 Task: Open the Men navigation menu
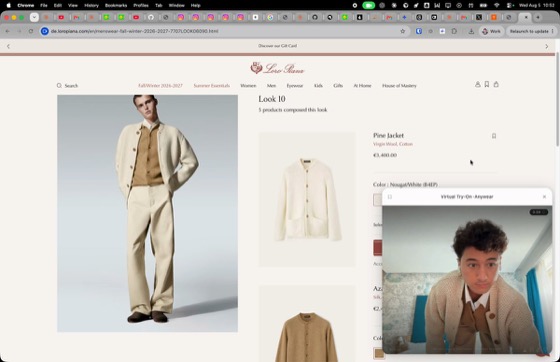pos(271,86)
